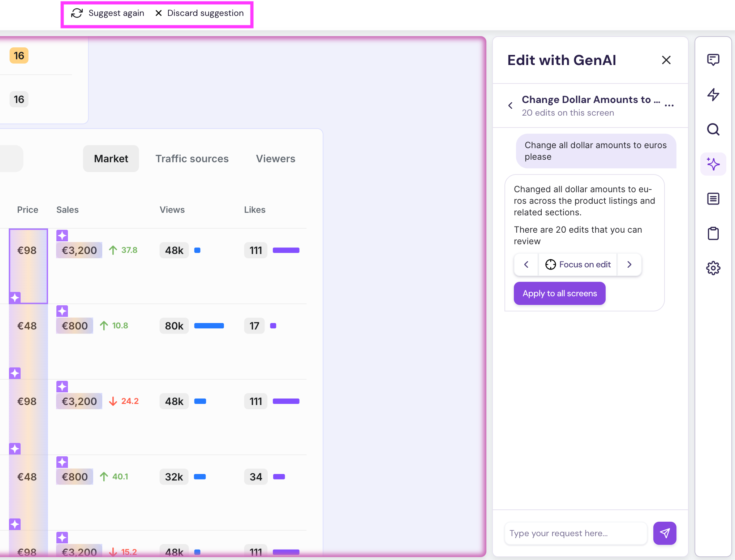This screenshot has width=735, height=560.
Task: Click the request input field
Action: point(576,533)
